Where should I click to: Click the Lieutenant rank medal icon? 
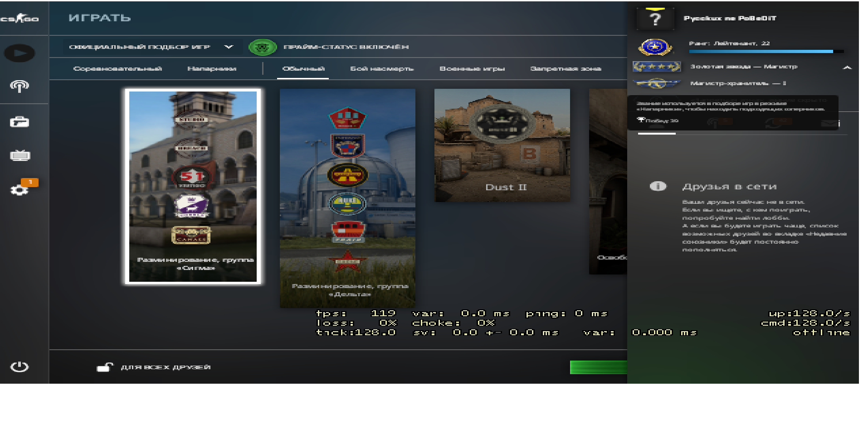pos(655,47)
